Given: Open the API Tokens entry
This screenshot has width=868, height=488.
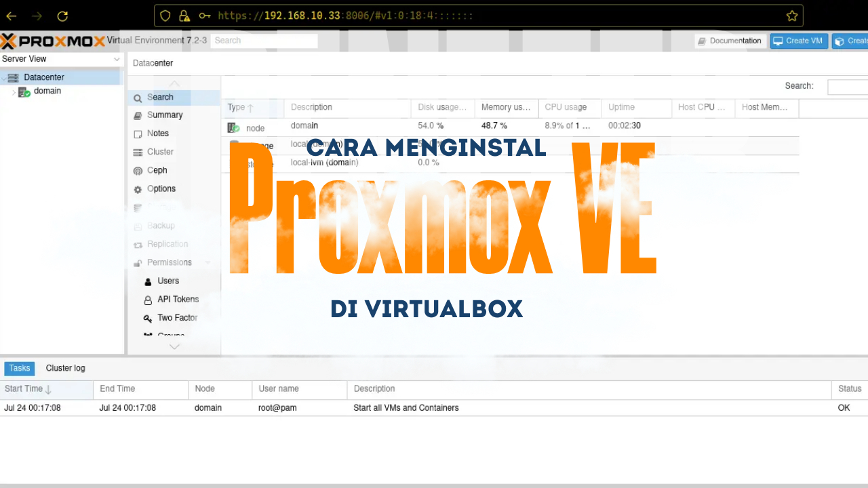Looking at the screenshot, I should coord(174,299).
